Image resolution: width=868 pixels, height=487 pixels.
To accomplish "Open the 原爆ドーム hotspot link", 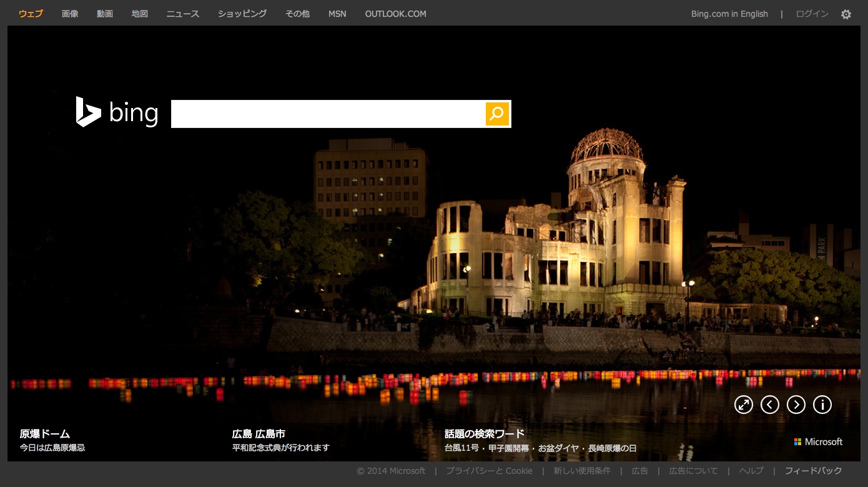I will (45, 434).
